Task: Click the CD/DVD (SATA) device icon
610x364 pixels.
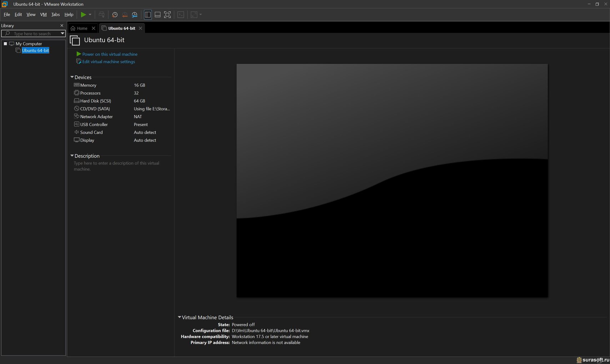Action: 76,108
